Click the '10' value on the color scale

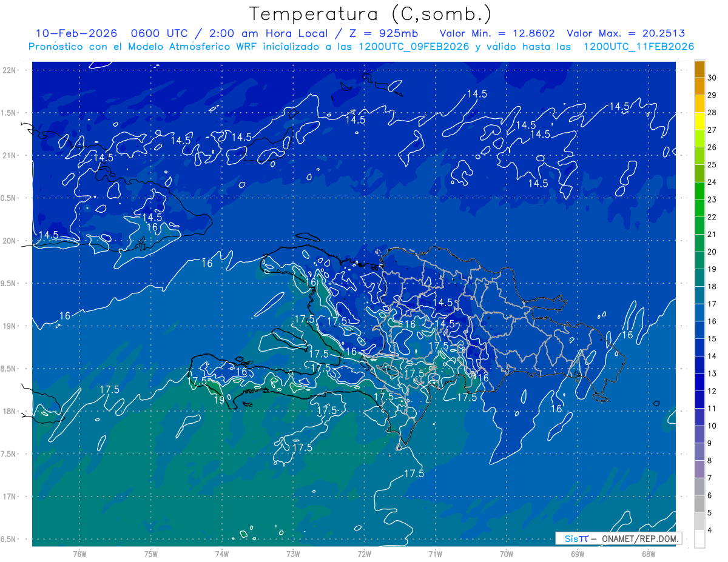point(712,426)
